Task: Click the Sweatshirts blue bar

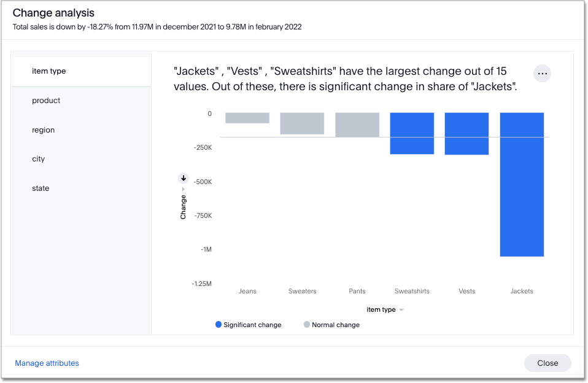Action: pyautogui.click(x=411, y=132)
